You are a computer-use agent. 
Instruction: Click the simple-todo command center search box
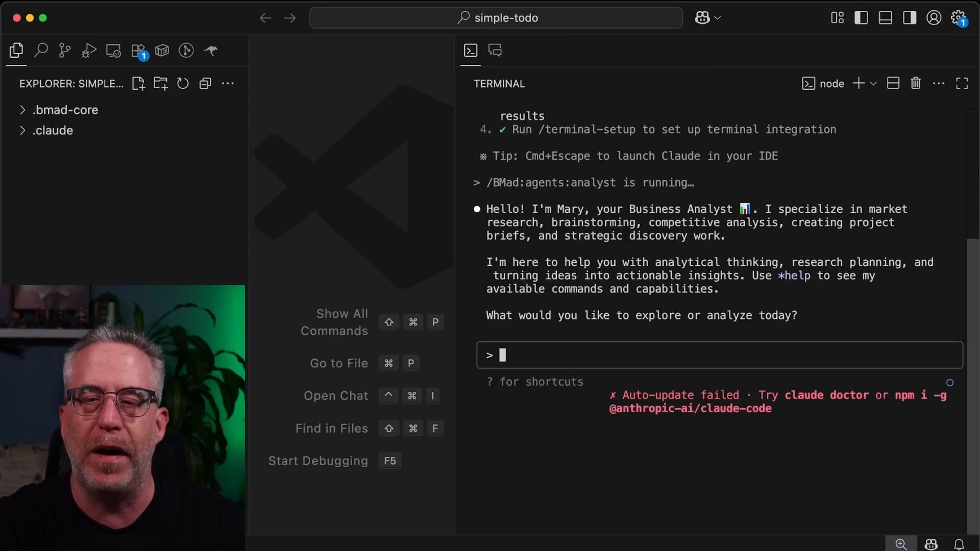click(496, 18)
